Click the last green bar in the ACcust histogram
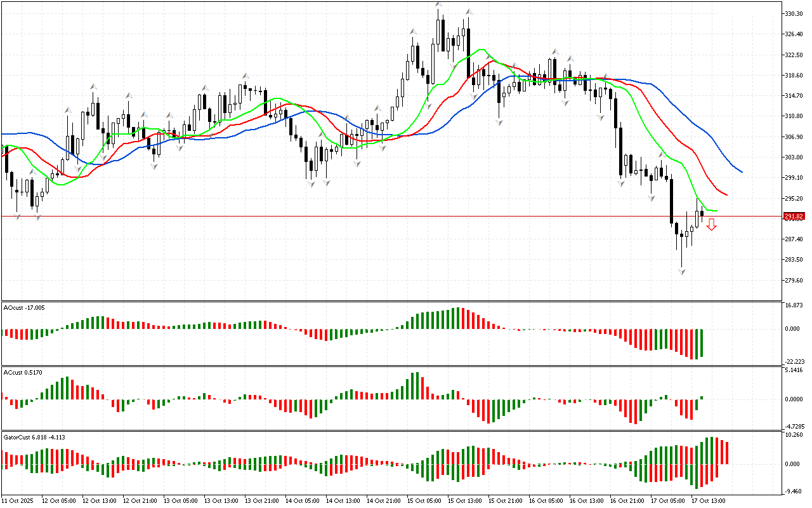This screenshot has width=812, height=508. tap(702, 398)
